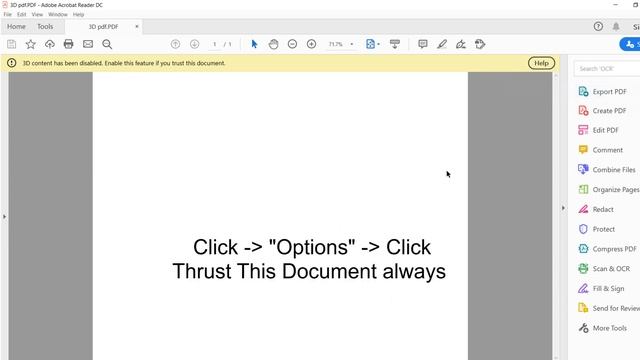
Task: Collapse the right tools pane arrow
Action: pyautogui.click(x=563, y=208)
